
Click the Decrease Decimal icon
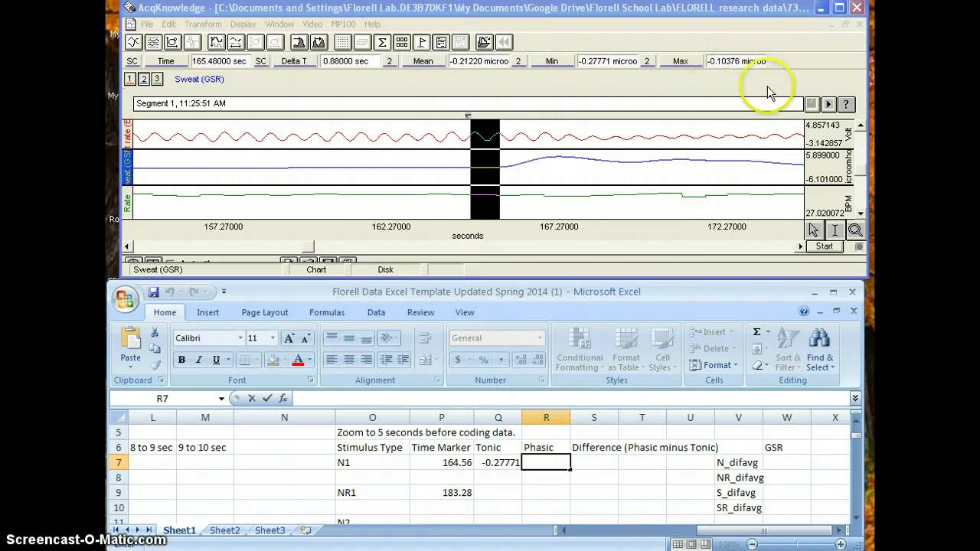[x=537, y=360]
